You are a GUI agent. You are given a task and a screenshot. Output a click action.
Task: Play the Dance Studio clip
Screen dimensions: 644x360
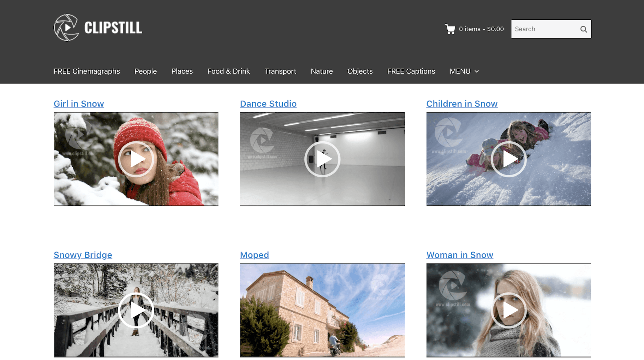coord(322,159)
